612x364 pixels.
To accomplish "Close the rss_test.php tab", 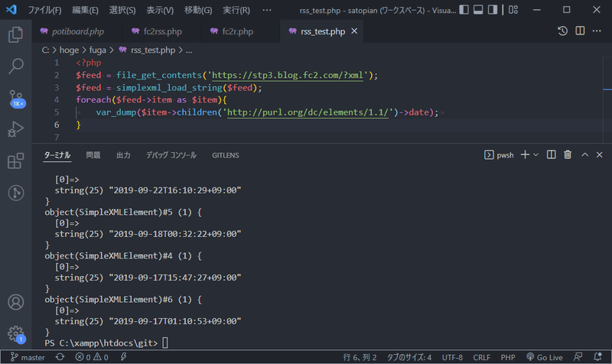I will [354, 31].
